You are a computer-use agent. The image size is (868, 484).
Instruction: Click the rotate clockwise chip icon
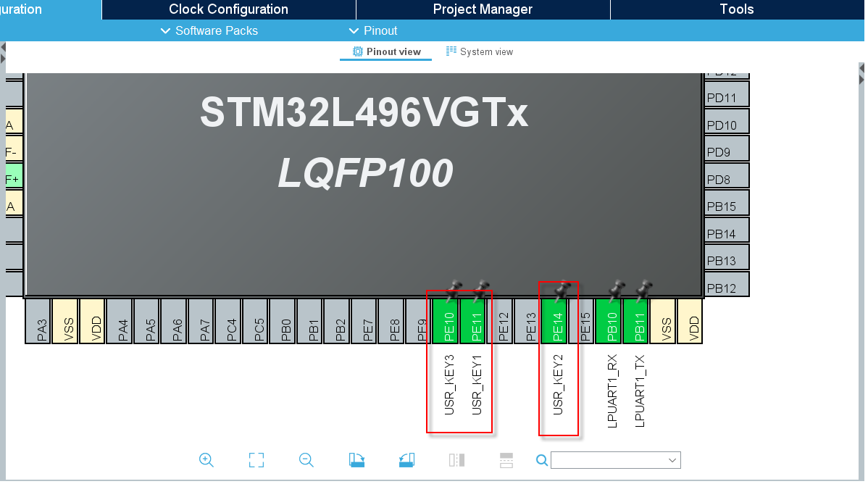coord(356,460)
